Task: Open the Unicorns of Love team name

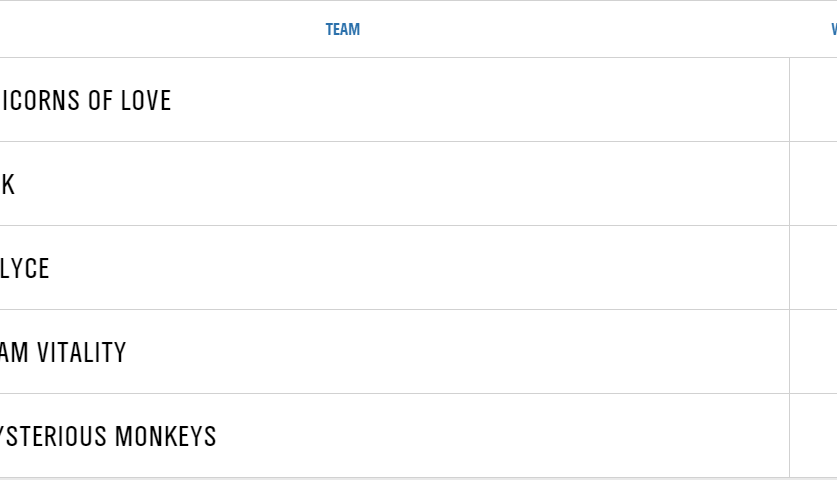Action: pos(86,100)
